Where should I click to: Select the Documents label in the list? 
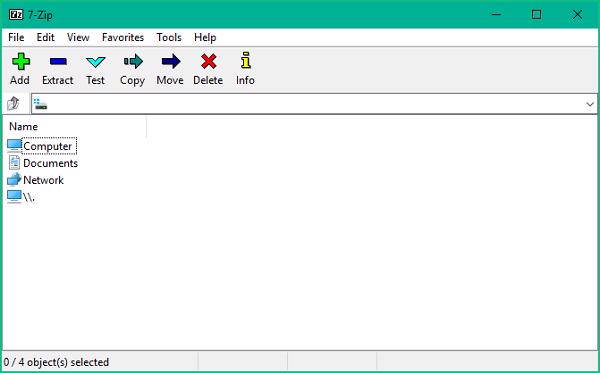51,163
